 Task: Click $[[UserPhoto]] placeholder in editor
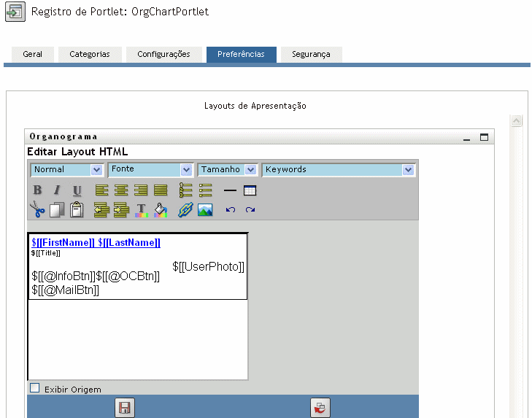coord(208,267)
